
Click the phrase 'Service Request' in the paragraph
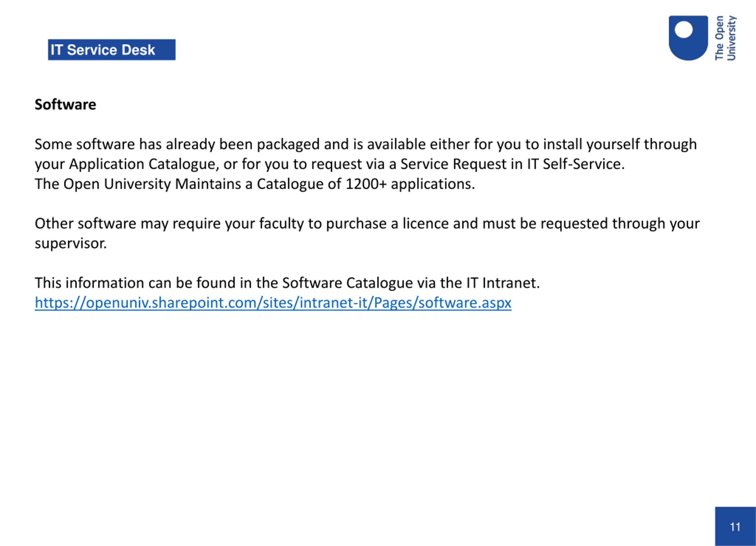point(453,164)
